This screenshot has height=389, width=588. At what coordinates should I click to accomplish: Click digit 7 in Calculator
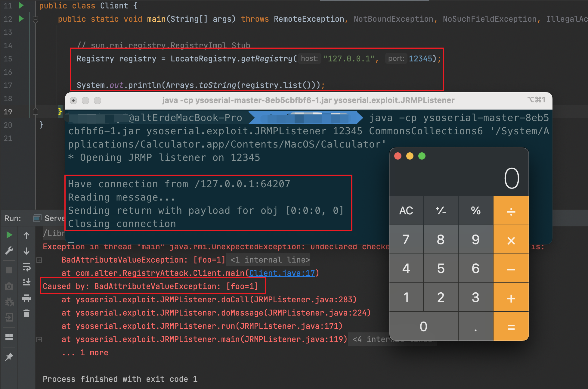coord(406,240)
